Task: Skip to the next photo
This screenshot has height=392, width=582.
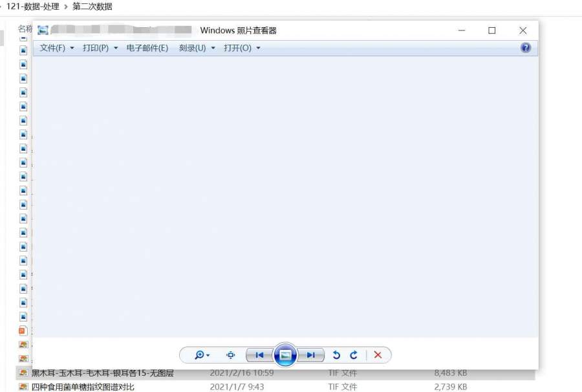Action: 310,355
